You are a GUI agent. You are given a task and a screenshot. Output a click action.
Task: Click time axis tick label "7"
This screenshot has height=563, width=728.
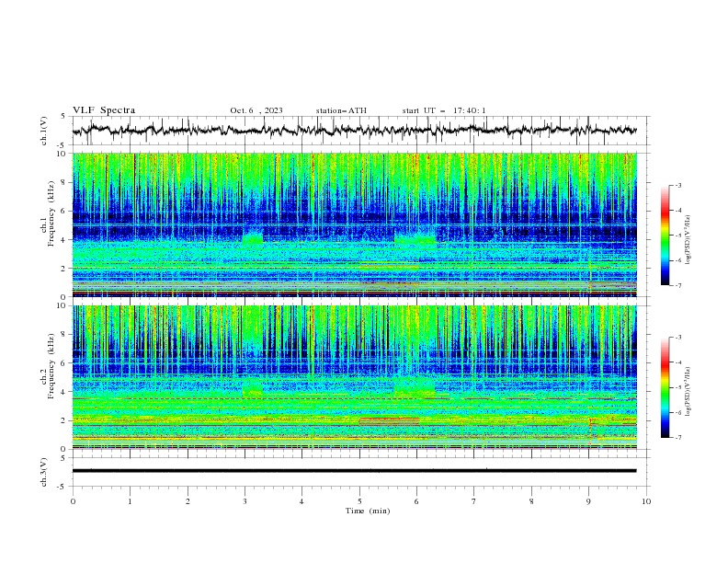pos(474,501)
